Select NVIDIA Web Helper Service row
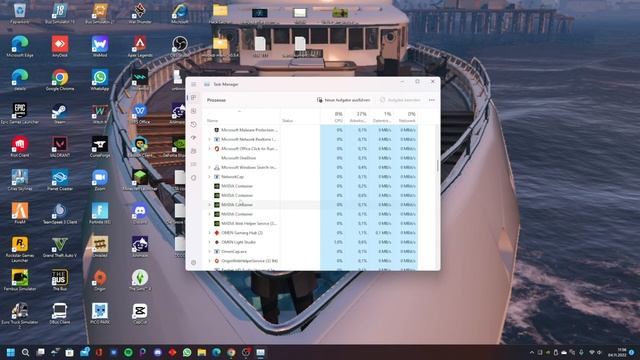Image resolution: width=640 pixels, height=360 pixels. tap(311, 223)
